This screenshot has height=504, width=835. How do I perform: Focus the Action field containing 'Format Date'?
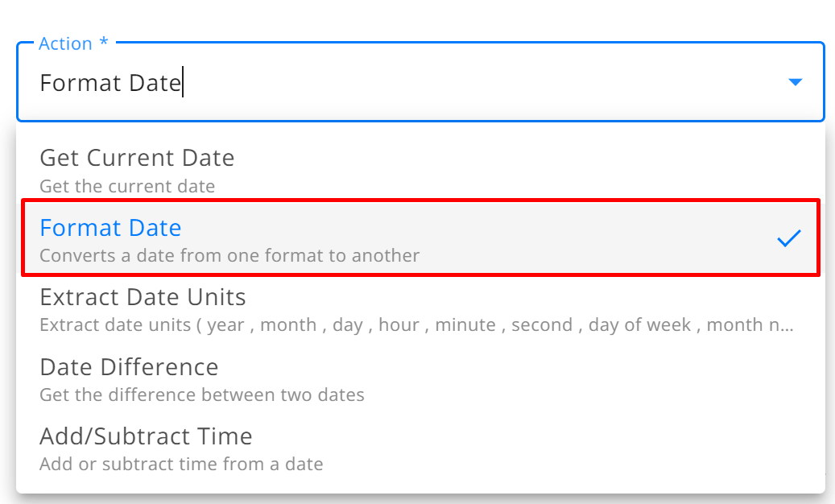(420, 82)
